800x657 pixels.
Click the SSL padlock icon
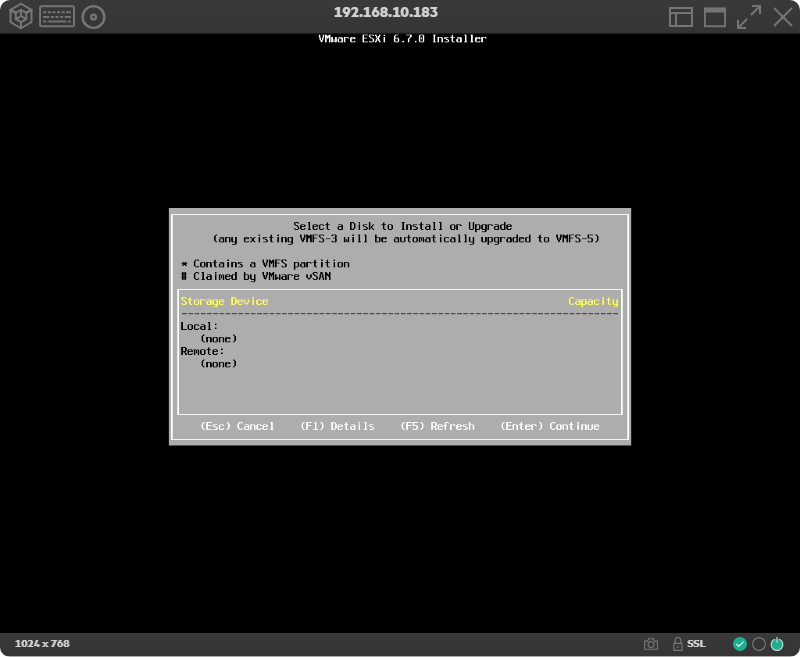point(679,643)
